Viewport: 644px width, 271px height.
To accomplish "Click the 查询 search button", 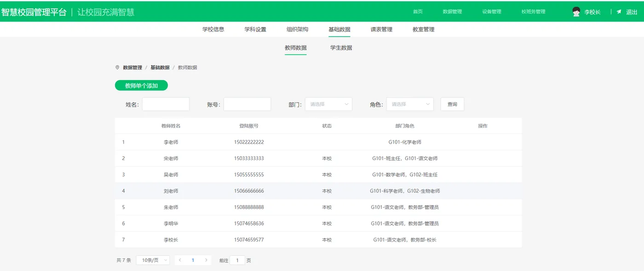I will pos(452,104).
